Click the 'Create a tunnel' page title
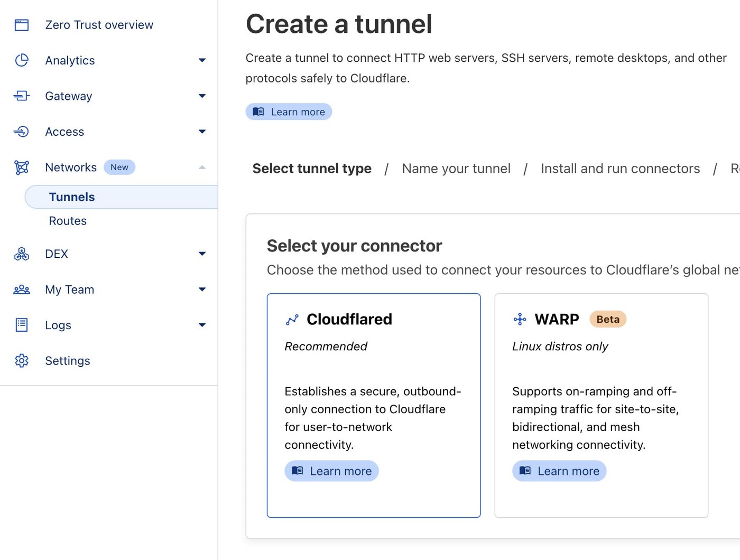This screenshot has width=740, height=560. tap(339, 24)
